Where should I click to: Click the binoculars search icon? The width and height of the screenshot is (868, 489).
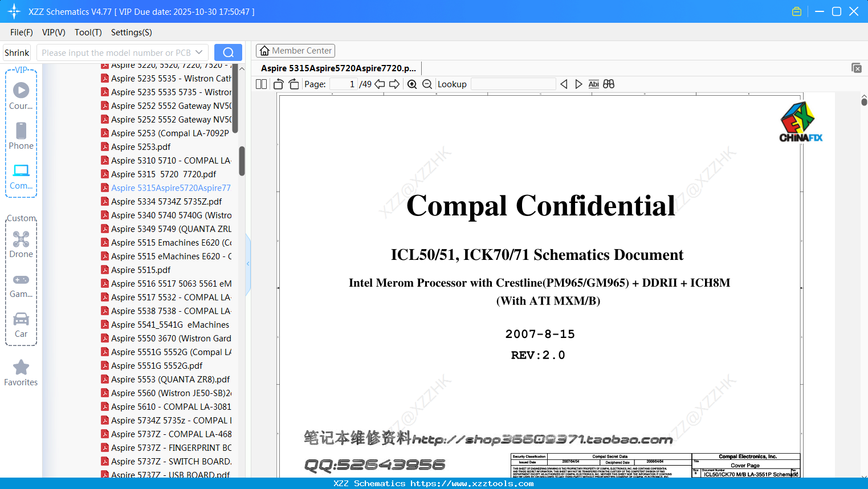[x=609, y=84]
